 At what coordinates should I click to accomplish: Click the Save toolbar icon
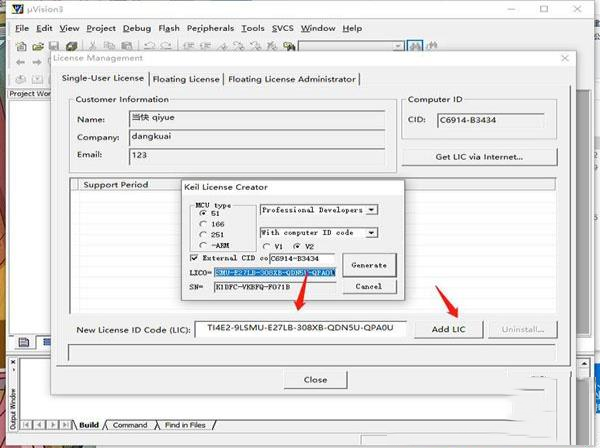pos(55,45)
